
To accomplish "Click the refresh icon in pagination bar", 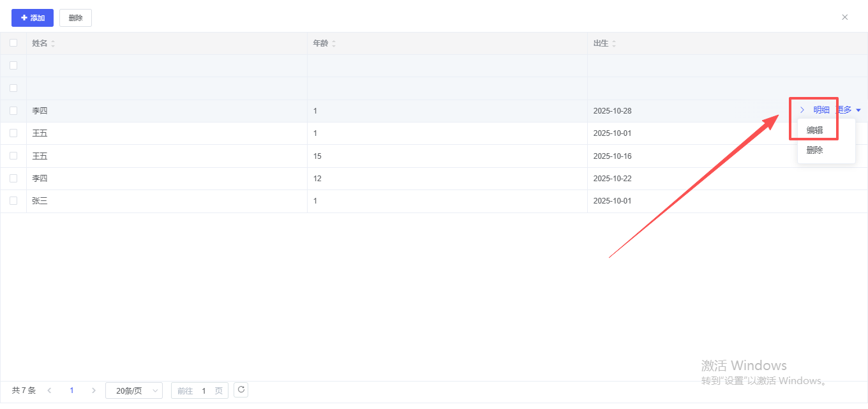I will tap(241, 390).
